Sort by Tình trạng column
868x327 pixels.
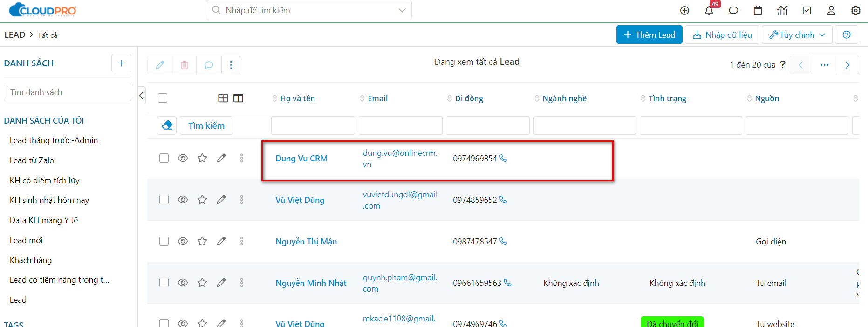click(663, 98)
